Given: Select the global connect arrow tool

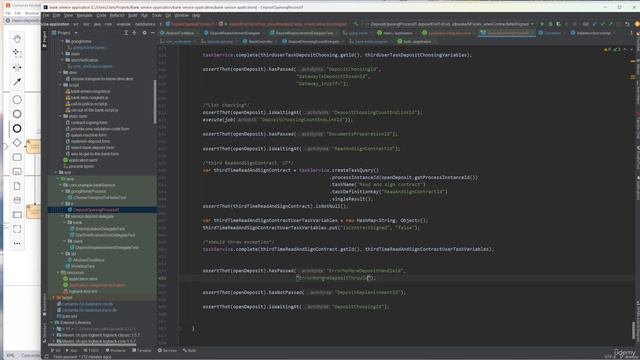Looking at the screenshot, I should click(x=17, y=82).
